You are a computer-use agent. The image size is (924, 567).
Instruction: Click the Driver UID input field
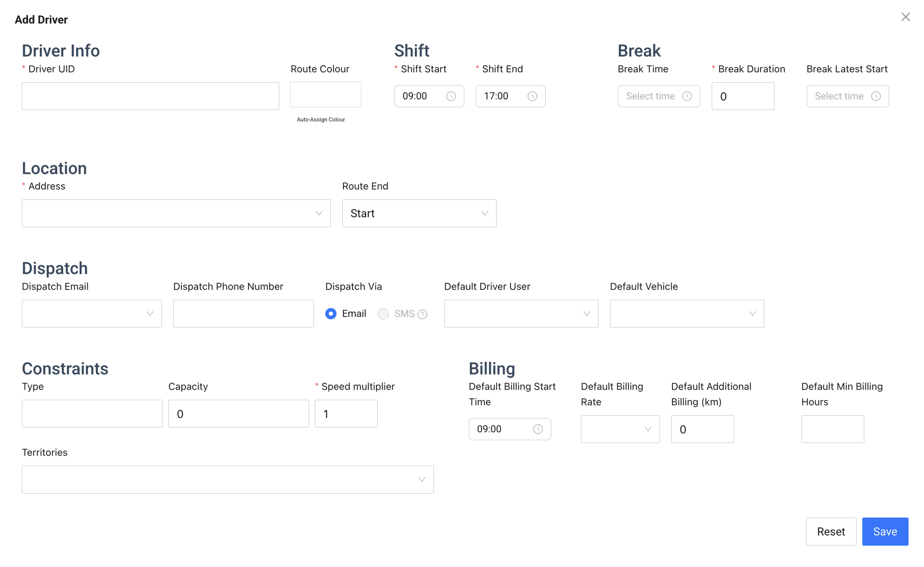[150, 96]
